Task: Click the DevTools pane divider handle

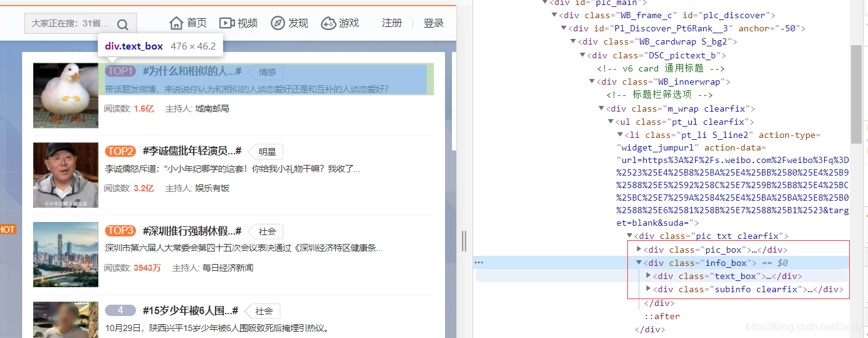Action: click(x=464, y=241)
